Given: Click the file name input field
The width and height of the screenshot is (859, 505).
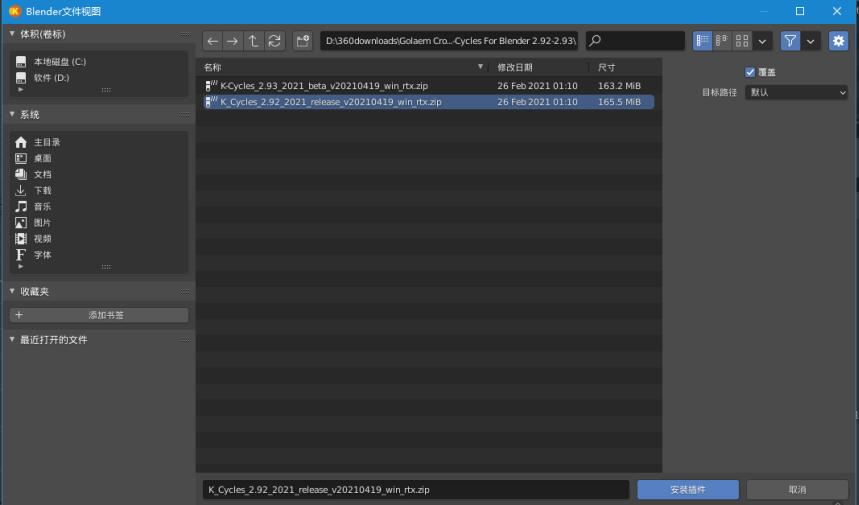Looking at the screenshot, I should 416,490.
